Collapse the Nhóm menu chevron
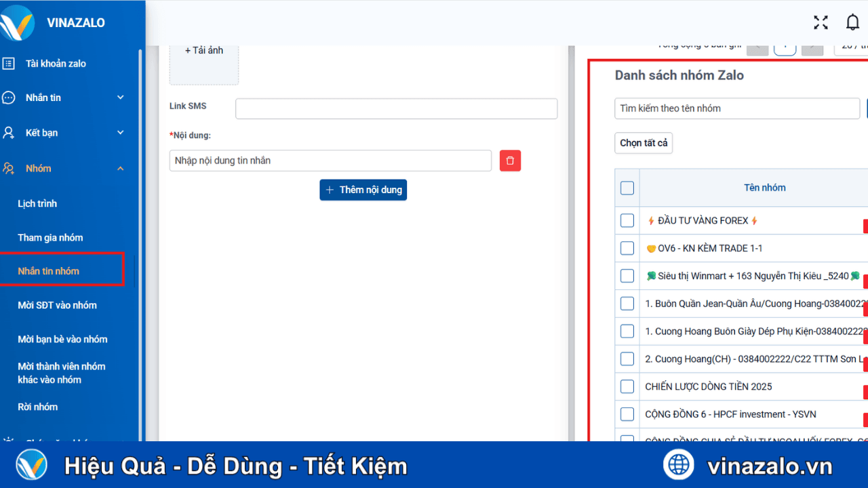This screenshot has width=868, height=488. coord(121,168)
